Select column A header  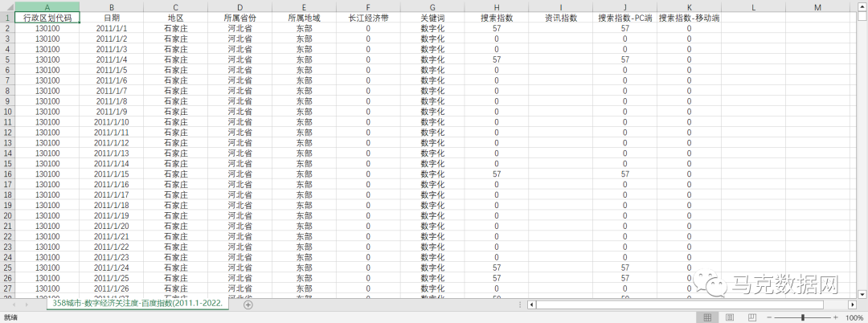47,7
